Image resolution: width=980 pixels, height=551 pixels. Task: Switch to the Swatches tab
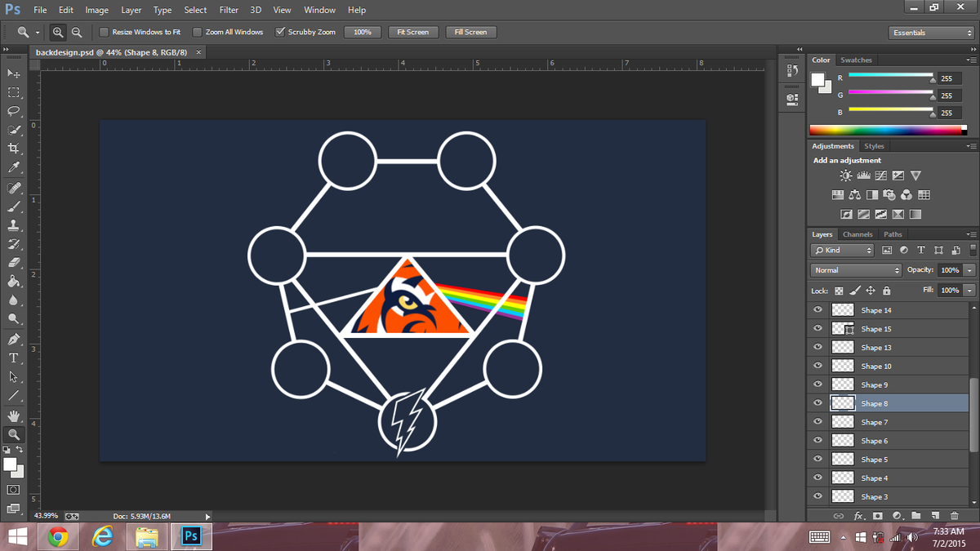tap(856, 60)
